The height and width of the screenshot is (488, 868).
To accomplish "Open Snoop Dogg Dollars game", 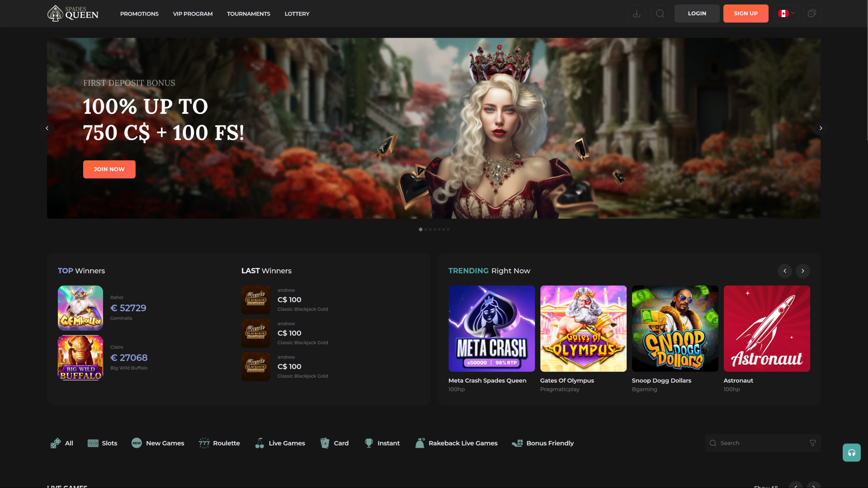I will point(675,328).
